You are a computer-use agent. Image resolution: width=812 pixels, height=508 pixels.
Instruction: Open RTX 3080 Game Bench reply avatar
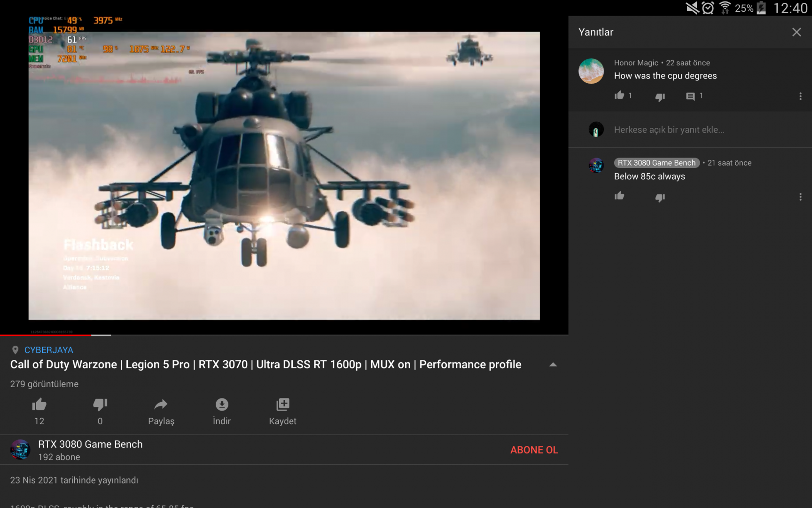tap(596, 165)
